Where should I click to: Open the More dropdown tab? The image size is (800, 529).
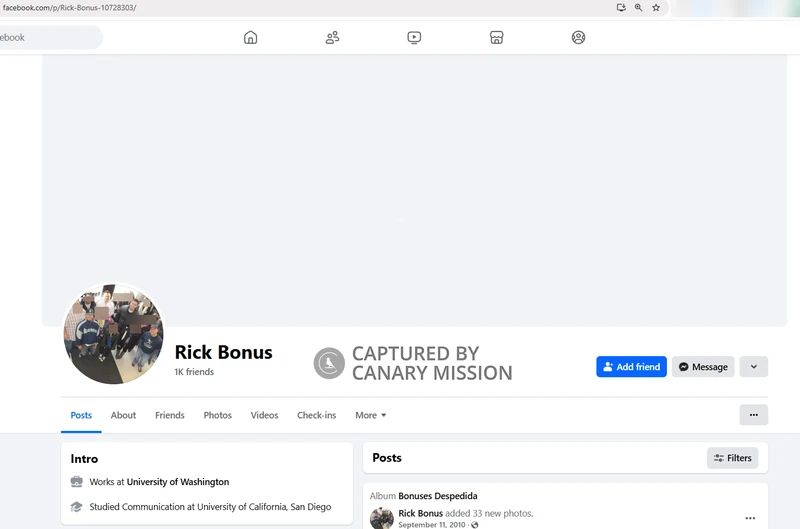370,415
